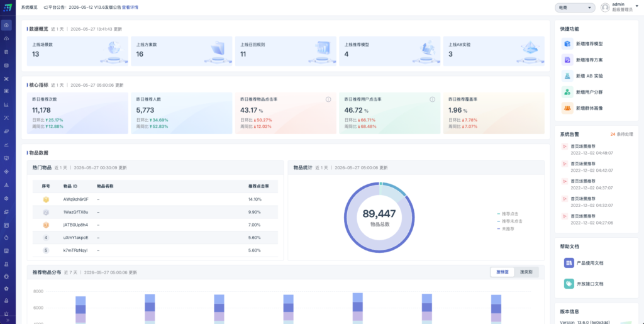Toggle the 未推荐 legend entry
Viewport: 644px width, 324px height.
[506, 228]
